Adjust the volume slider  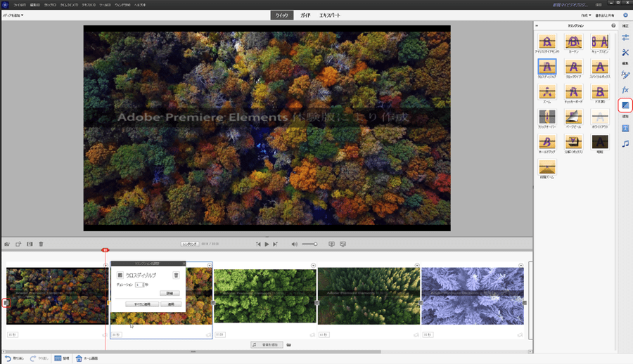(309, 244)
